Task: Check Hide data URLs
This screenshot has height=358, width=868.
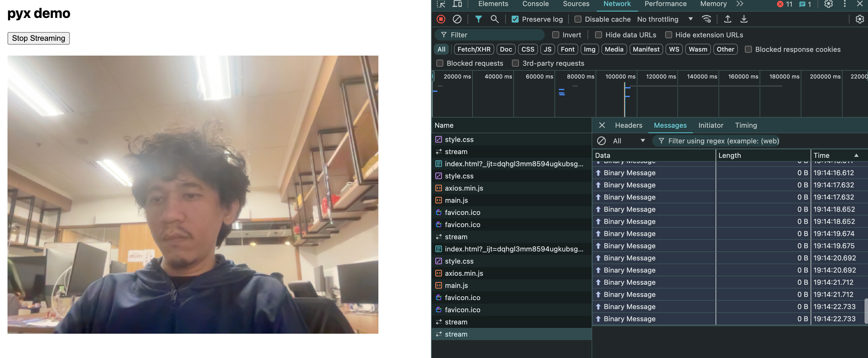Action: pyautogui.click(x=598, y=35)
